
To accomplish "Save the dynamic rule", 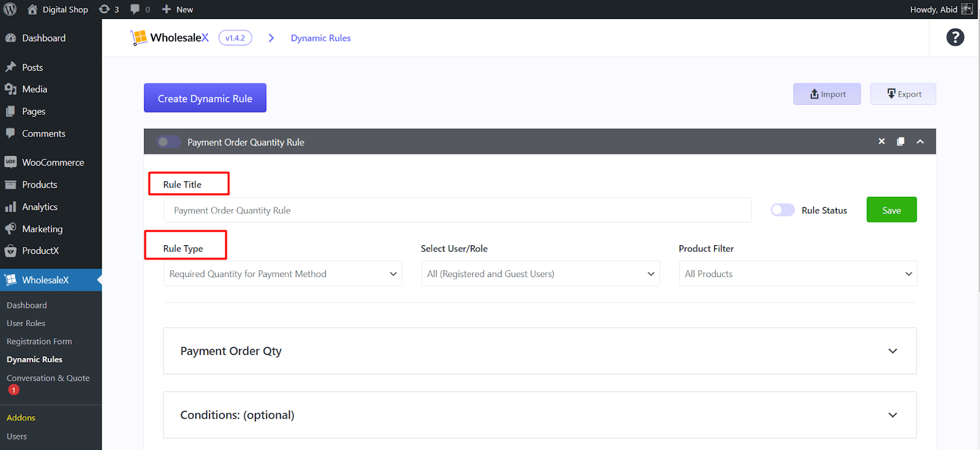I will [x=891, y=210].
